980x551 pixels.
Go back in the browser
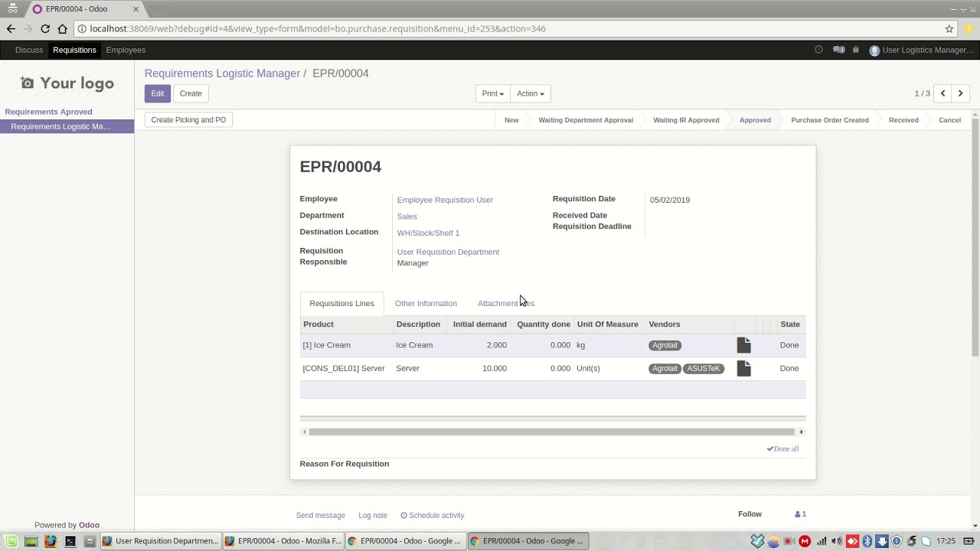click(x=11, y=29)
